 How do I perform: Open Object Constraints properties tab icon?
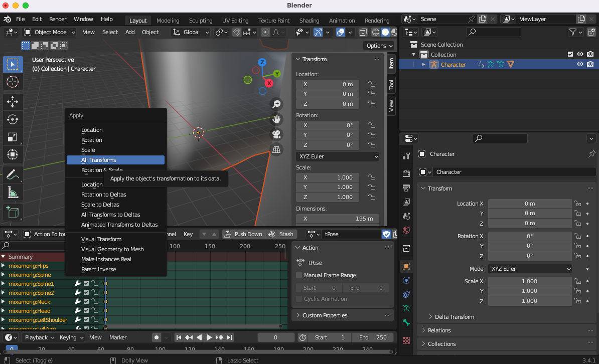pyautogui.click(x=406, y=294)
